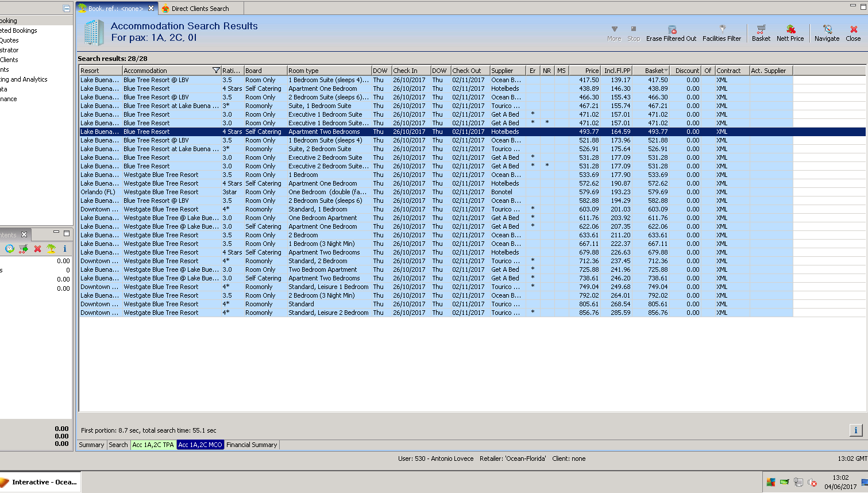Viewport: 868px width, 493px height.
Task: Open the Financial Summary tab
Action: (252, 445)
